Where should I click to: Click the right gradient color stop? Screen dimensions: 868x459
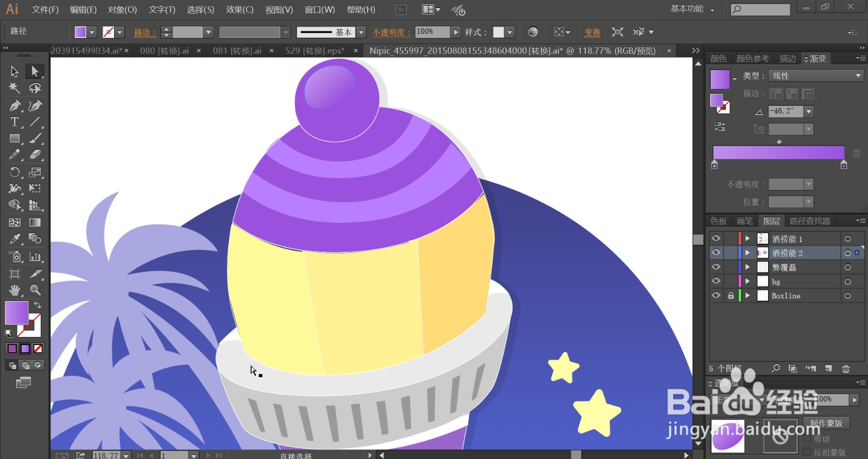844,165
